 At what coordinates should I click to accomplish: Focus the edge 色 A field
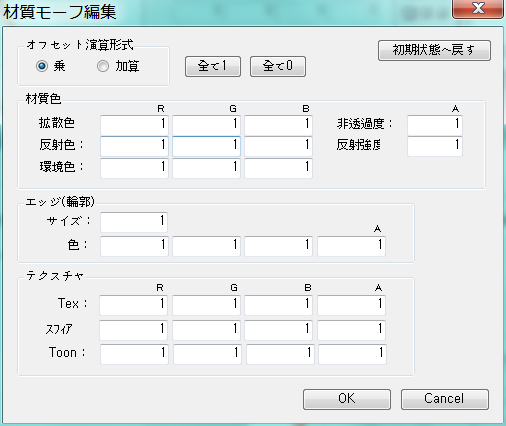pos(351,246)
